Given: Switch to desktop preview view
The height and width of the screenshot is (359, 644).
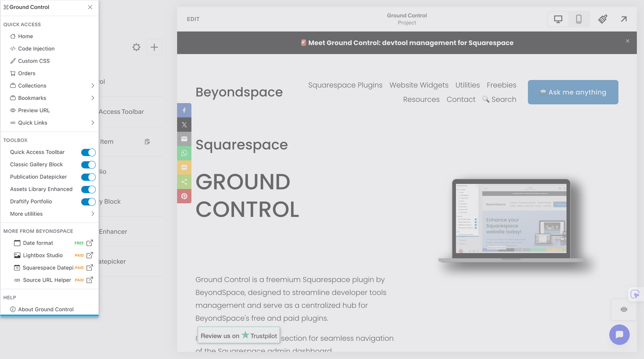Looking at the screenshot, I should [558, 19].
